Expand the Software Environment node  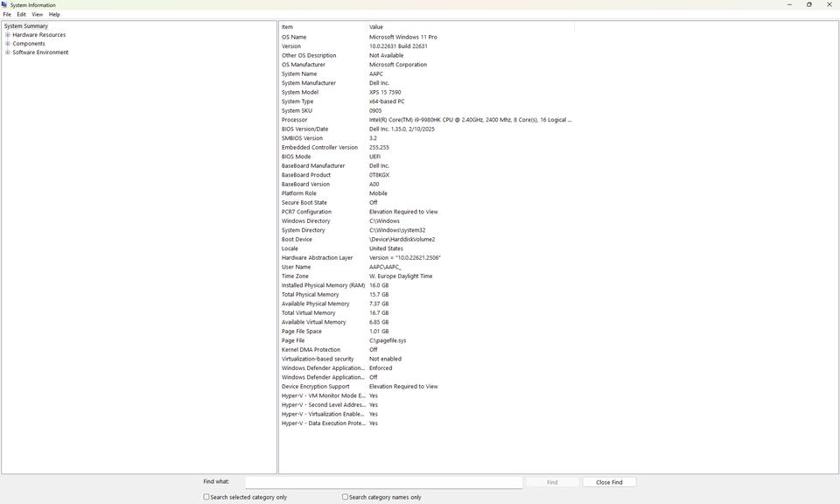click(8, 52)
